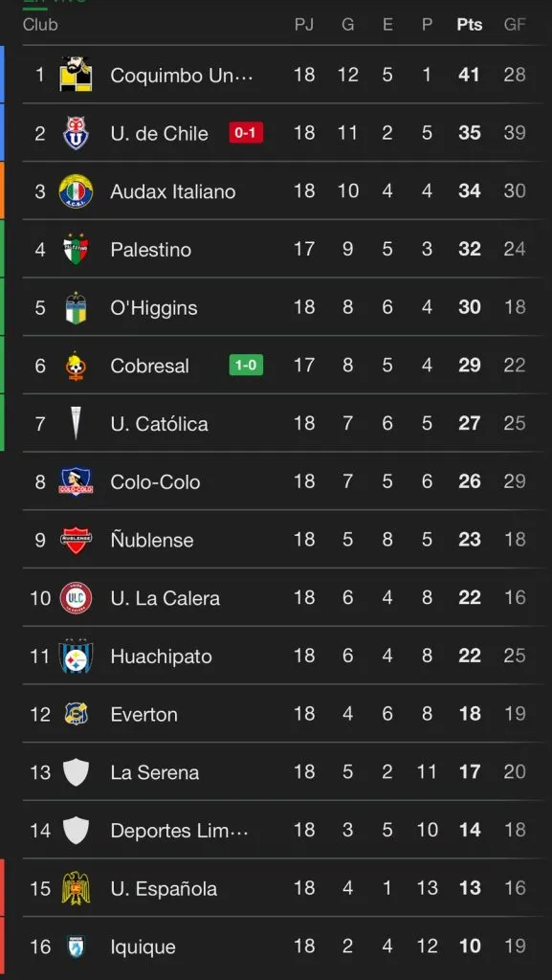Screen dimensions: 552x980
Task: Click the green stripe beside U. Católica
Action: 4,423
